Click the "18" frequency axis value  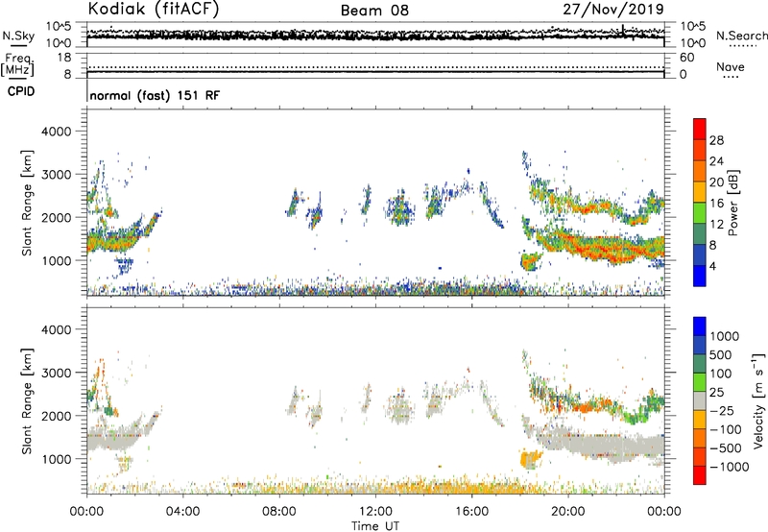point(64,58)
